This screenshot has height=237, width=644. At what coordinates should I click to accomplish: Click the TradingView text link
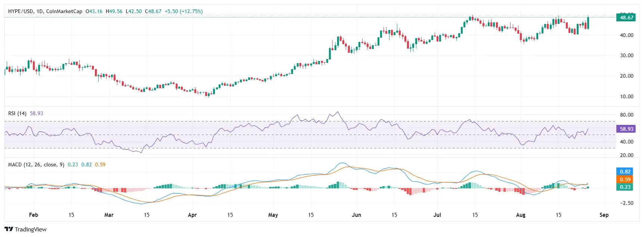click(31, 229)
